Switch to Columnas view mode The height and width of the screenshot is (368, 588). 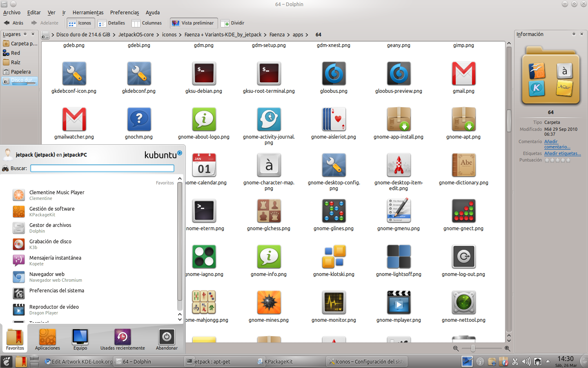147,23
